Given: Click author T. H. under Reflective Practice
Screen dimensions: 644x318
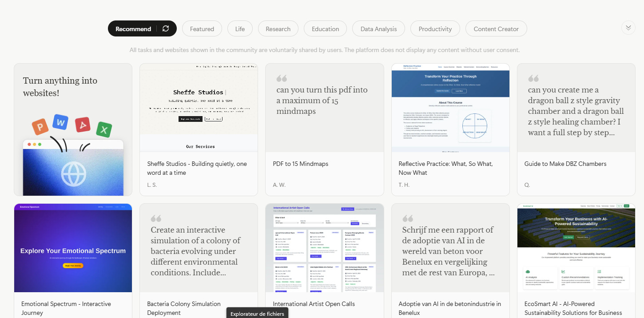Looking at the screenshot, I should (x=404, y=185).
